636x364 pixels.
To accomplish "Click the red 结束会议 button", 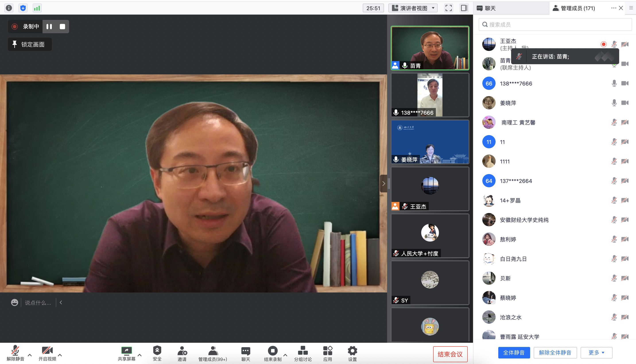I will pyautogui.click(x=450, y=354).
